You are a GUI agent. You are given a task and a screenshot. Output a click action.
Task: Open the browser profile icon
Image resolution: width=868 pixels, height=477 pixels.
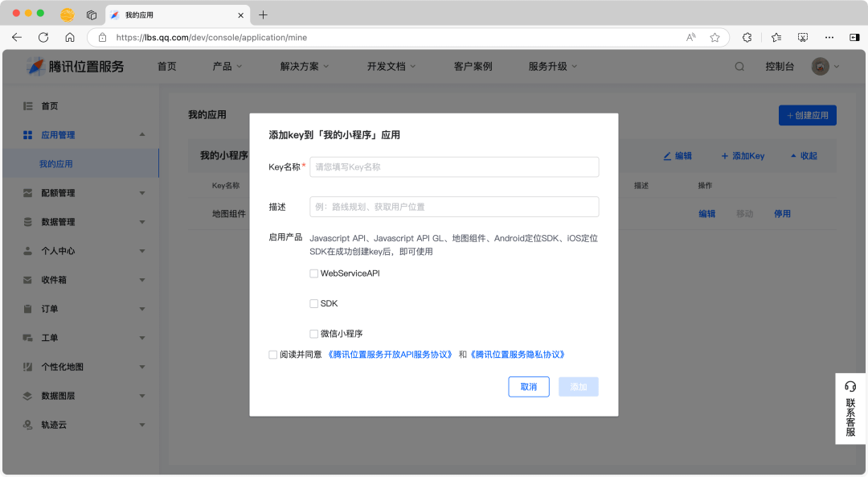click(x=68, y=15)
